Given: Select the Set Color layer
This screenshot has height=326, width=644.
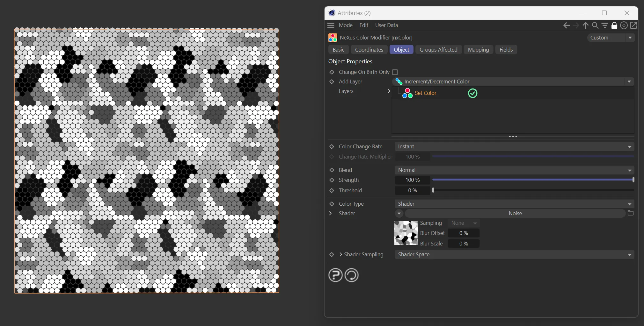Looking at the screenshot, I should 425,93.
